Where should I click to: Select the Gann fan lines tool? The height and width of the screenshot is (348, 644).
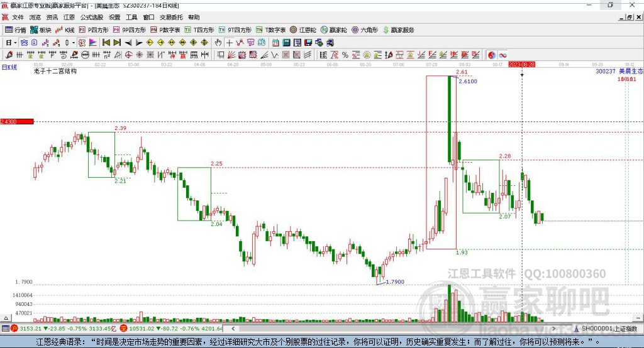[x=231, y=55]
